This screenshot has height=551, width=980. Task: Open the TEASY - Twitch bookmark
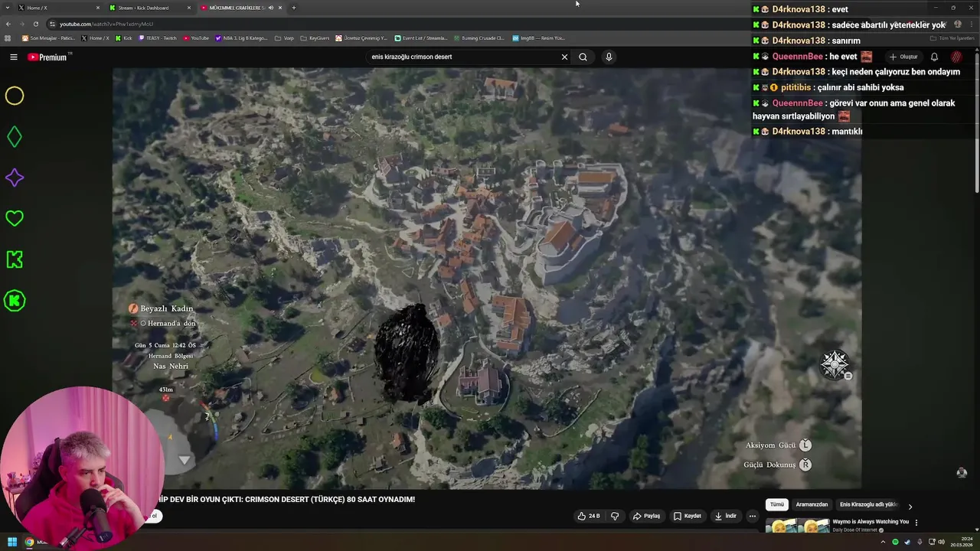pyautogui.click(x=157, y=38)
